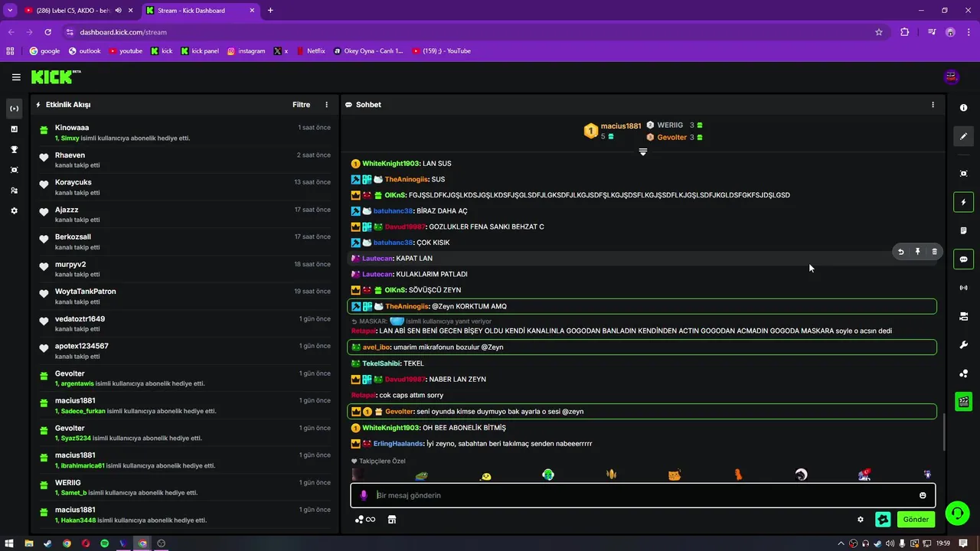Select Kinowaaa activity feed entry
This screenshot has height=551, width=980.
[185, 132]
